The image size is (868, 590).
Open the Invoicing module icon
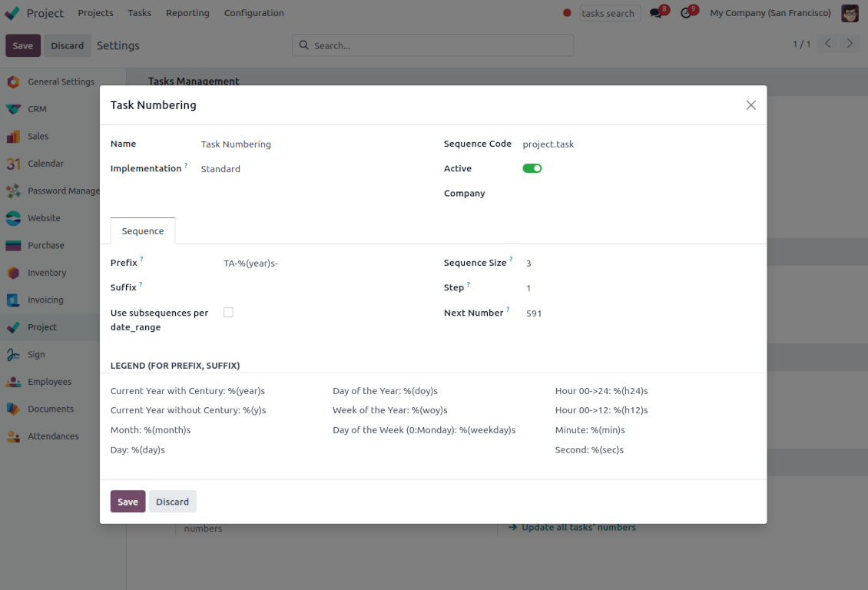[13, 300]
